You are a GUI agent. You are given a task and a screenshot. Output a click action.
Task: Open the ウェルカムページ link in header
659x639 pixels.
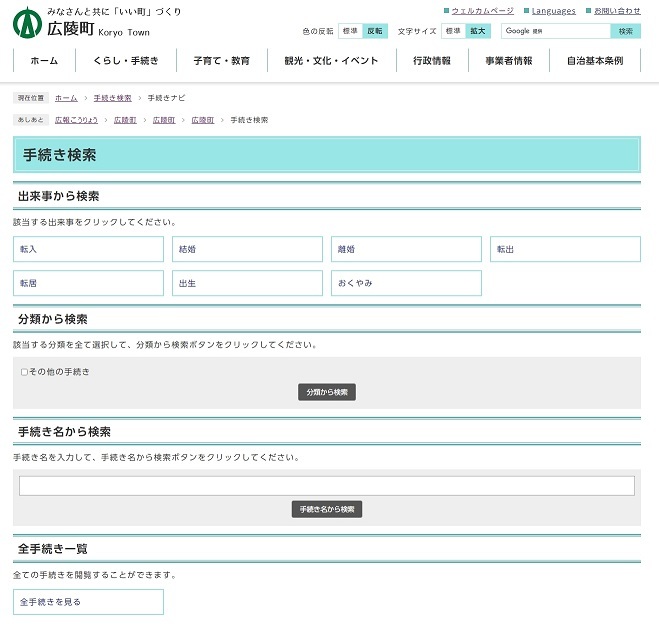[482, 11]
